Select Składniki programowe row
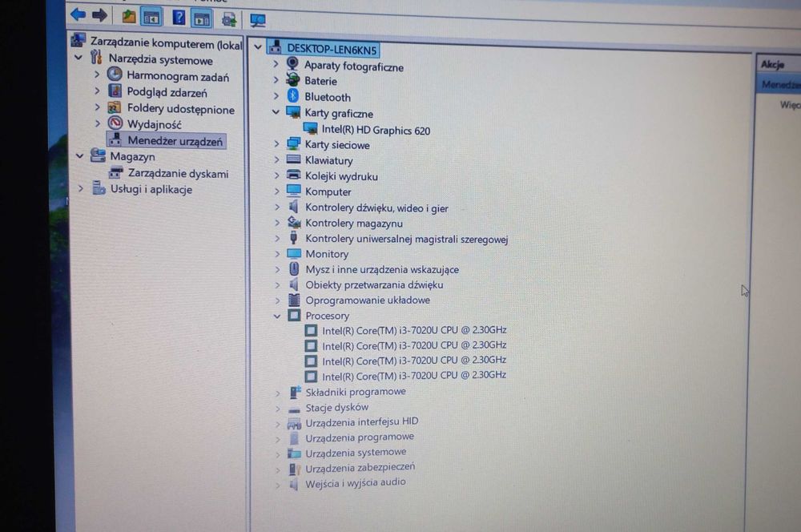The image size is (801, 532). (x=356, y=392)
